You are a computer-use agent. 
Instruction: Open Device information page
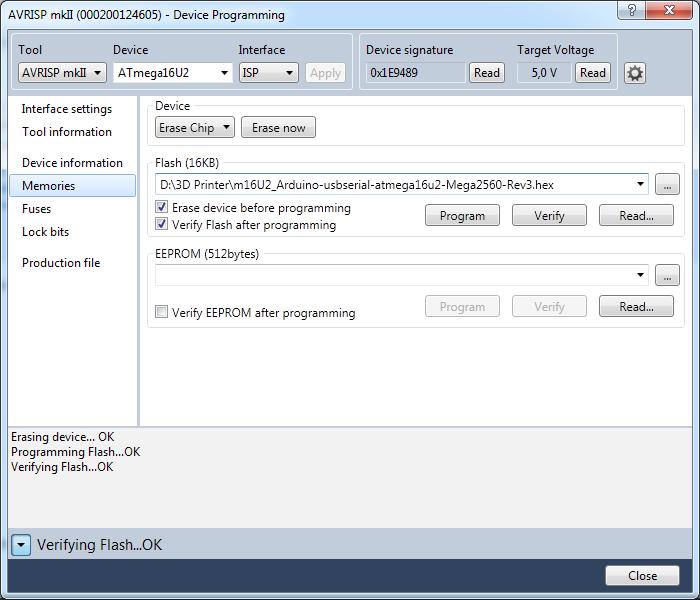point(72,162)
